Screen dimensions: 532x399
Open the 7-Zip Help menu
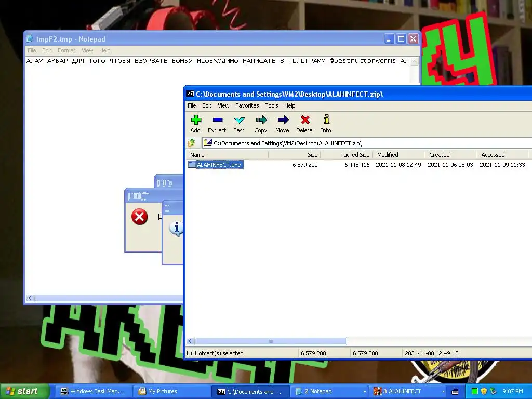290,105
